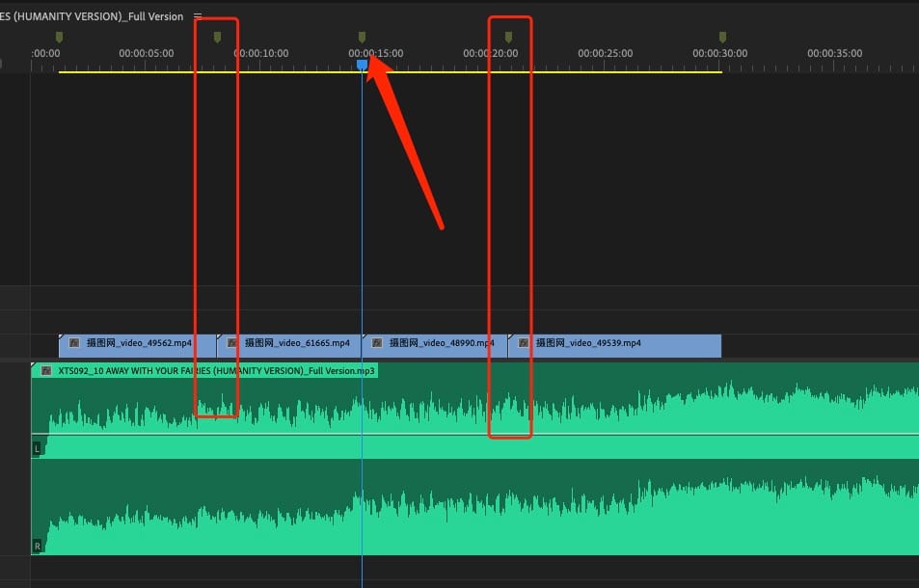Click the blue playhead handle
Screen dimensions: 919x588
(x=363, y=64)
